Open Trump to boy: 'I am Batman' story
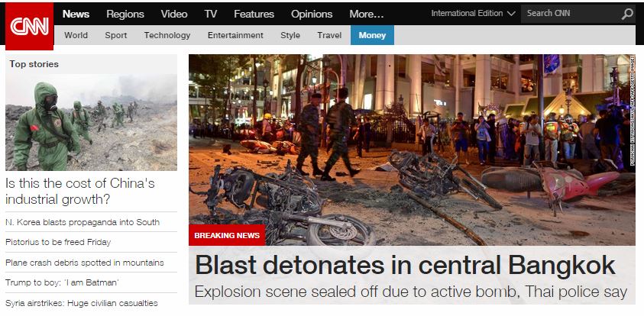The width and height of the screenshot is (644, 316). (62, 282)
